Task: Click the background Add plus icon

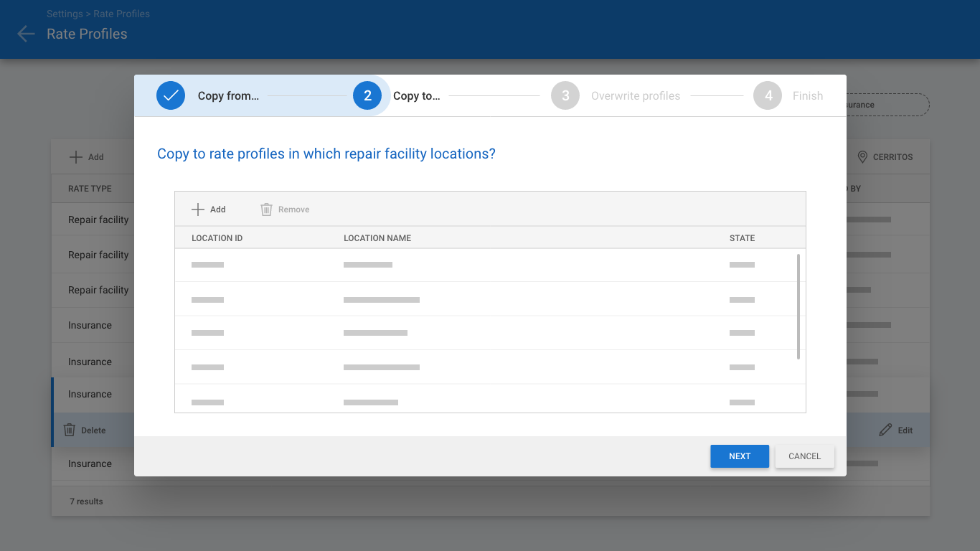Action: coord(75,157)
